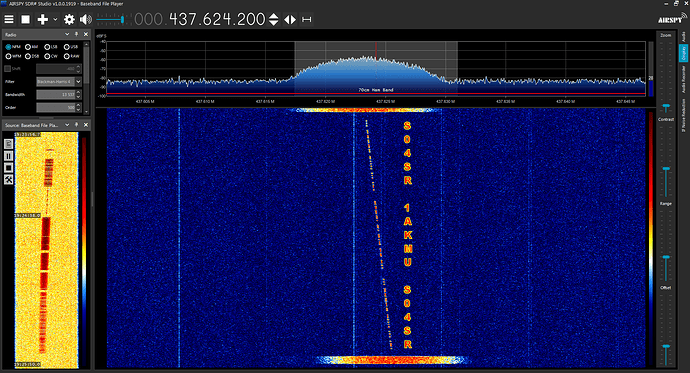Image resolution: width=690 pixels, height=373 pixels.
Task: Click the baseband file waterfall preview thumbnail
Action: 46,250
